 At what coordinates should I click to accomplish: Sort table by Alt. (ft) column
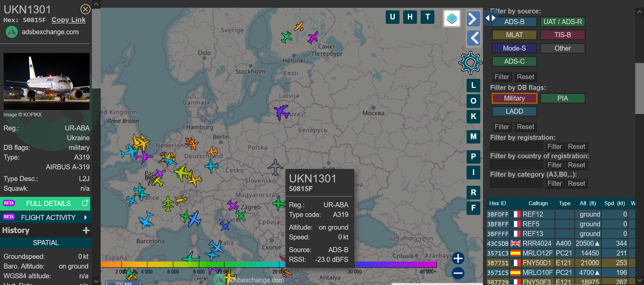tap(588, 203)
